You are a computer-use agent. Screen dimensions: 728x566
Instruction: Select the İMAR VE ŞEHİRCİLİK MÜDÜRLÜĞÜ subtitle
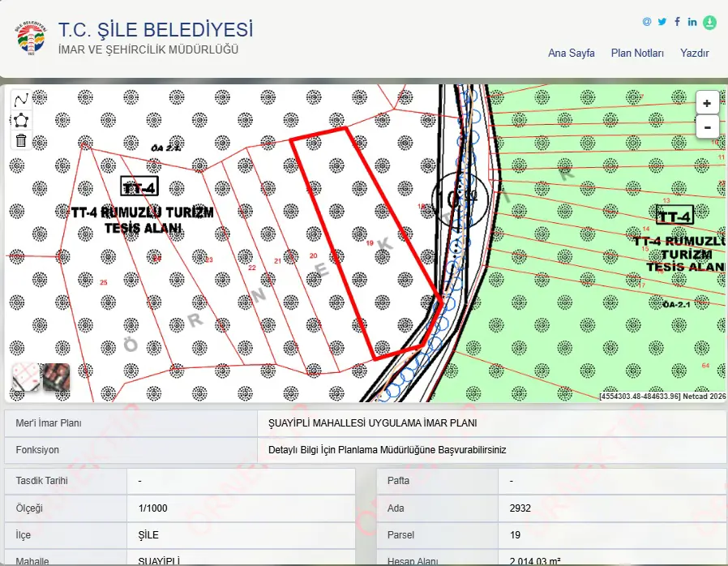(148, 49)
